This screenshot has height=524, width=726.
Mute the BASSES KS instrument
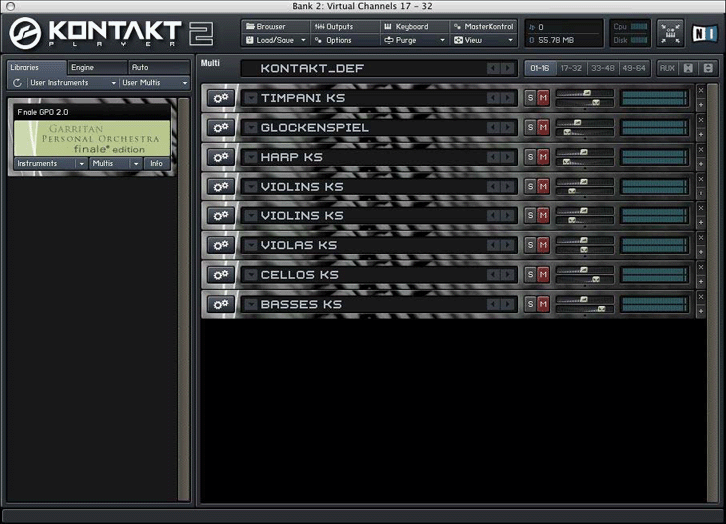click(543, 305)
